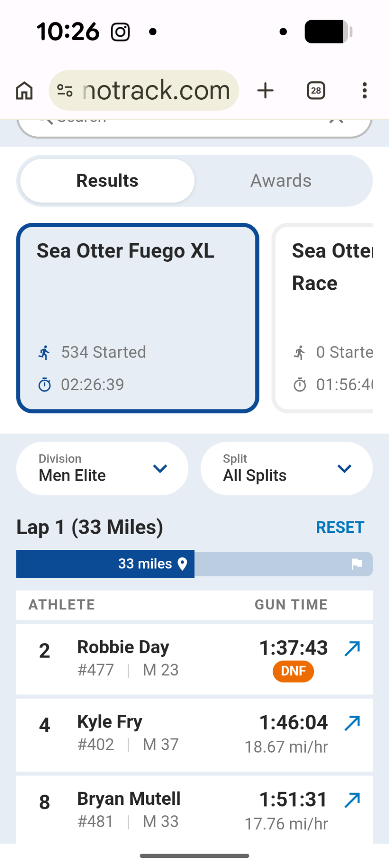The width and height of the screenshot is (389, 868).
Task: Tap the finish flag icon on progress bar
Action: [357, 564]
